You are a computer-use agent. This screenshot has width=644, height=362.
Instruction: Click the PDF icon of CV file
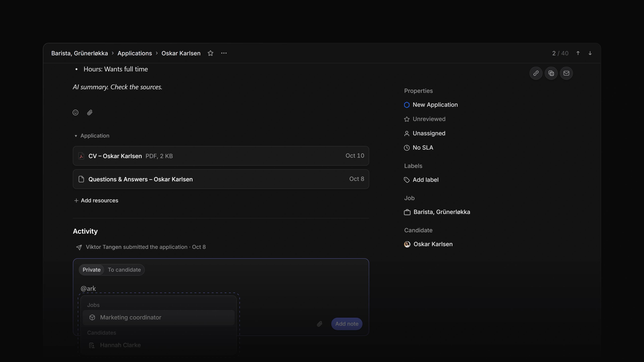coord(81,156)
